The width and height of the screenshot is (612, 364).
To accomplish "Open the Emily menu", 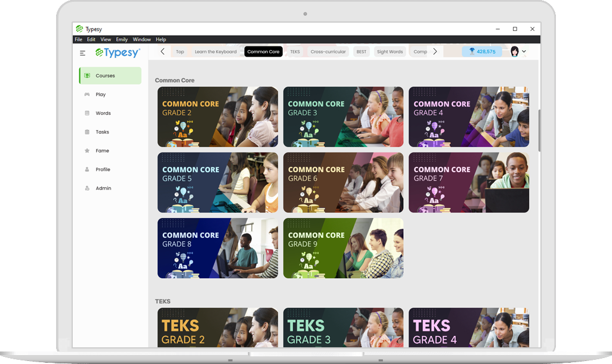I will click(x=122, y=39).
